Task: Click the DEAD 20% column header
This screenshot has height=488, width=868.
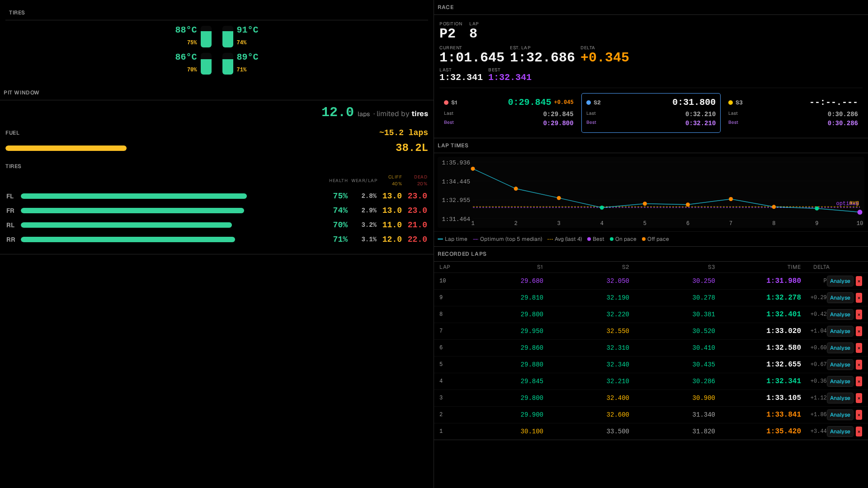Action: point(421,180)
